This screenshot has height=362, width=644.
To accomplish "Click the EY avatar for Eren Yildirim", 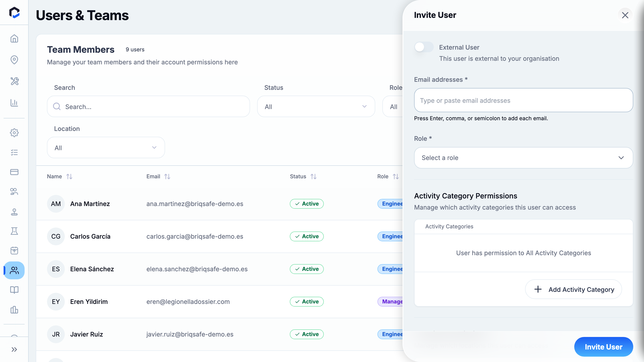I will click(x=56, y=301).
